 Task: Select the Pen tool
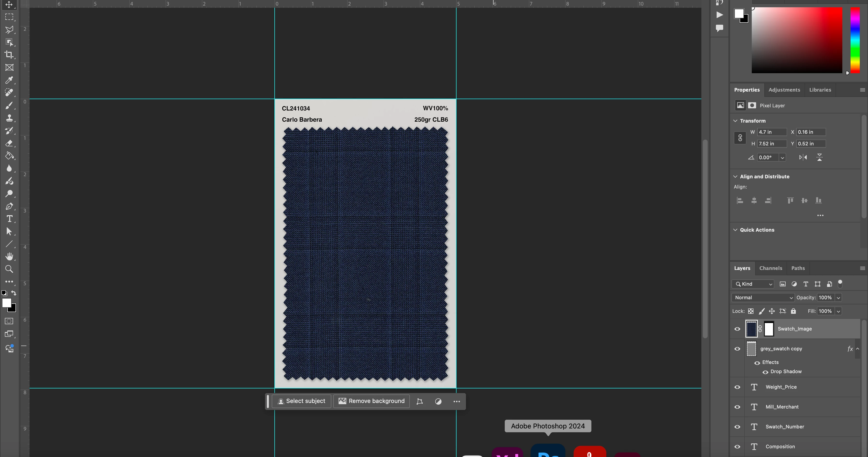pyautogui.click(x=9, y=206)
